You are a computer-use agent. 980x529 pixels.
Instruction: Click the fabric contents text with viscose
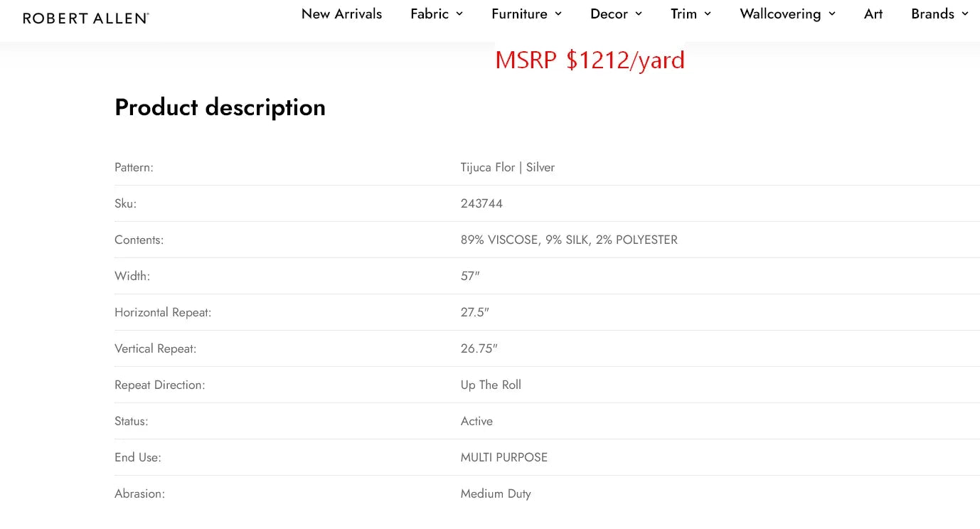[x=569, y=240]
